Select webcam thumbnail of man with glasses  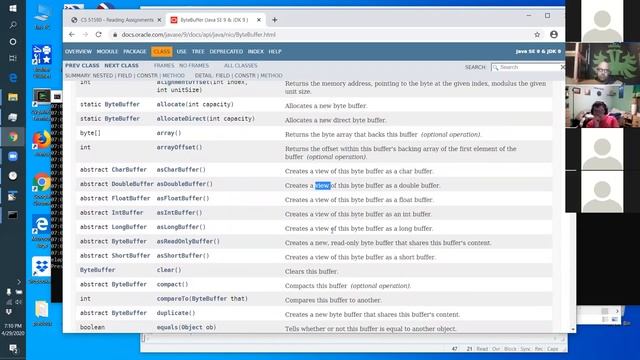click(x=602, y=63)
